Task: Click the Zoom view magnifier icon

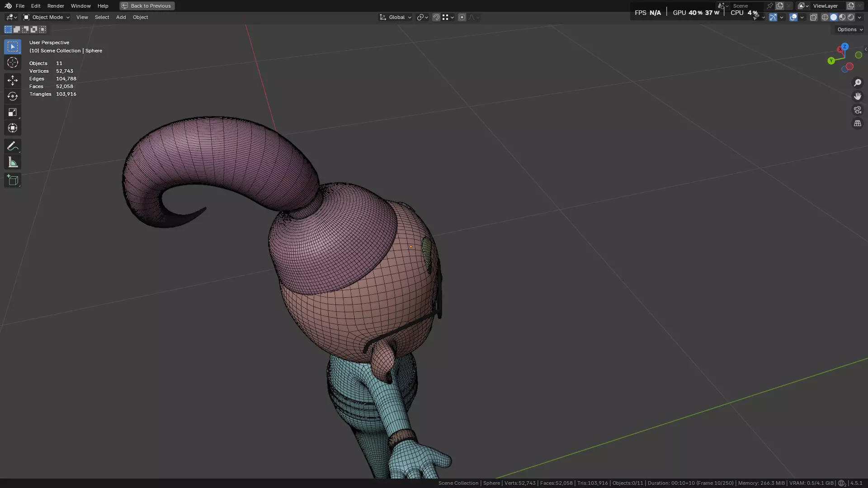Action: click(x=858, y=83)
